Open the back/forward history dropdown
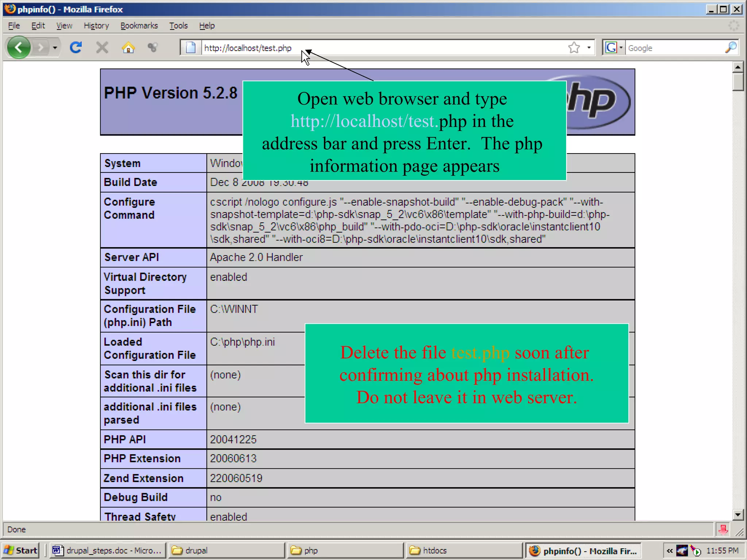 pos(55,48)
